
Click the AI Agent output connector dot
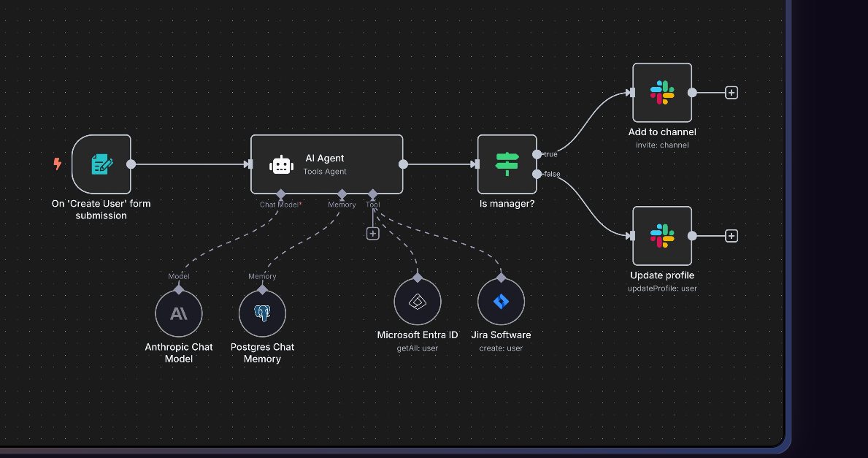pyautogui.click(x=403, y=164)
